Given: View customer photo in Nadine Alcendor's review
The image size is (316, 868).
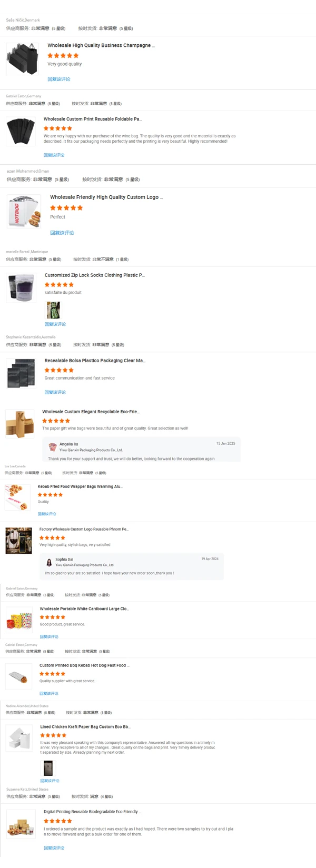Looking at the screenshot, I should point(48,768).
